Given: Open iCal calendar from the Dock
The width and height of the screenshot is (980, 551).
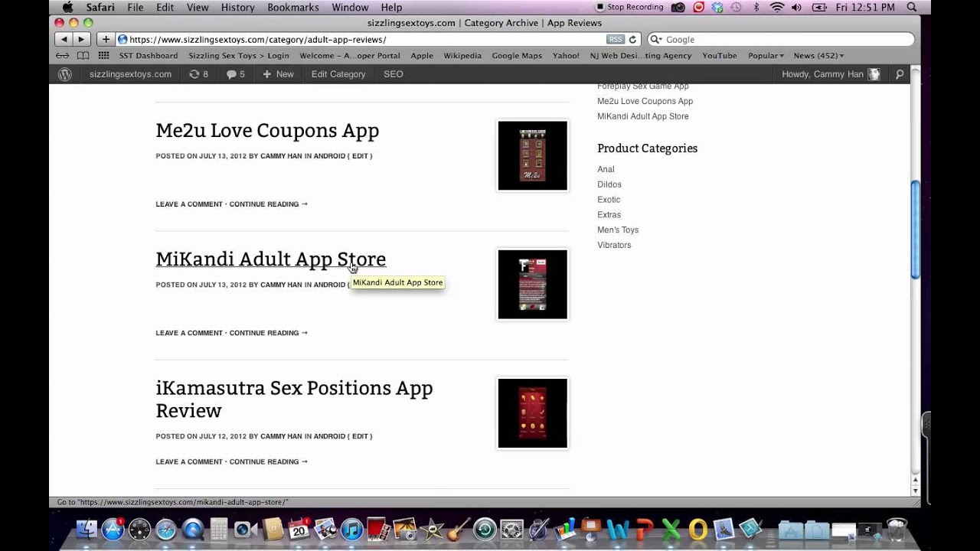Looking at the screenshot, I should click(299, 529).
